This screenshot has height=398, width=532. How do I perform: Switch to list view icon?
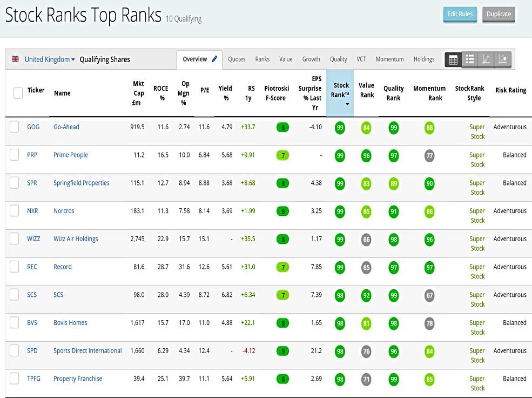coord(469,60)
